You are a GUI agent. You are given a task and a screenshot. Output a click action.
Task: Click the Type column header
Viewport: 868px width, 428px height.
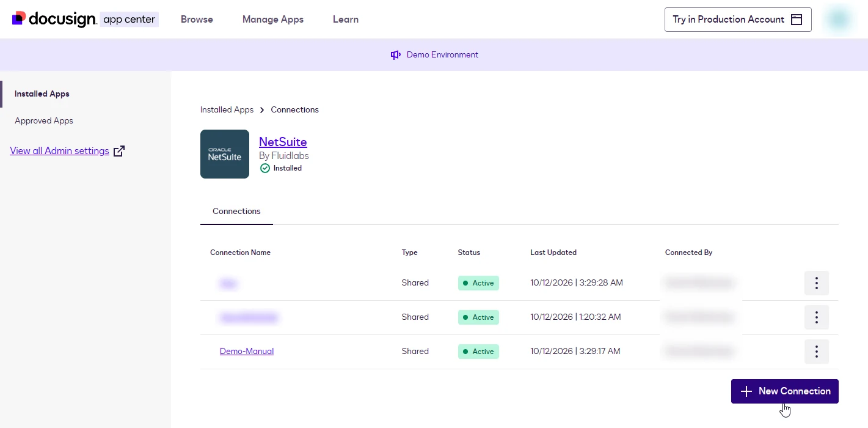pos(410,253)
